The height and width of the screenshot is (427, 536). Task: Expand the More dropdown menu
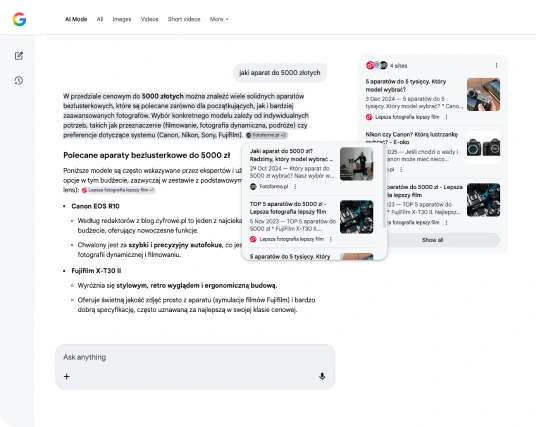point(219,19)
